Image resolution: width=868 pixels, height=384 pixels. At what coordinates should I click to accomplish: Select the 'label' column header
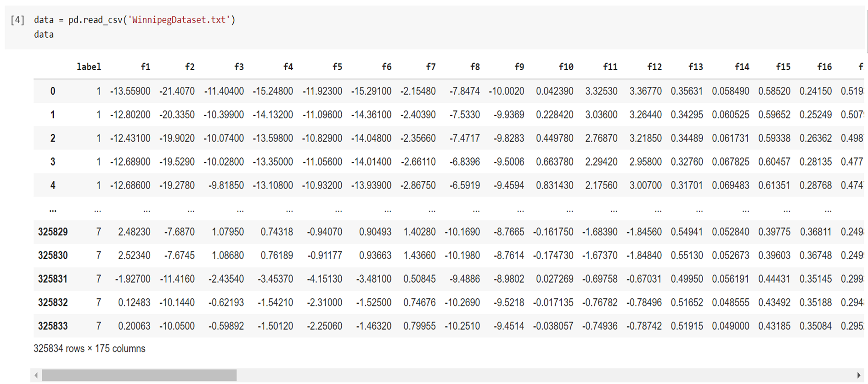pos(89,67)
